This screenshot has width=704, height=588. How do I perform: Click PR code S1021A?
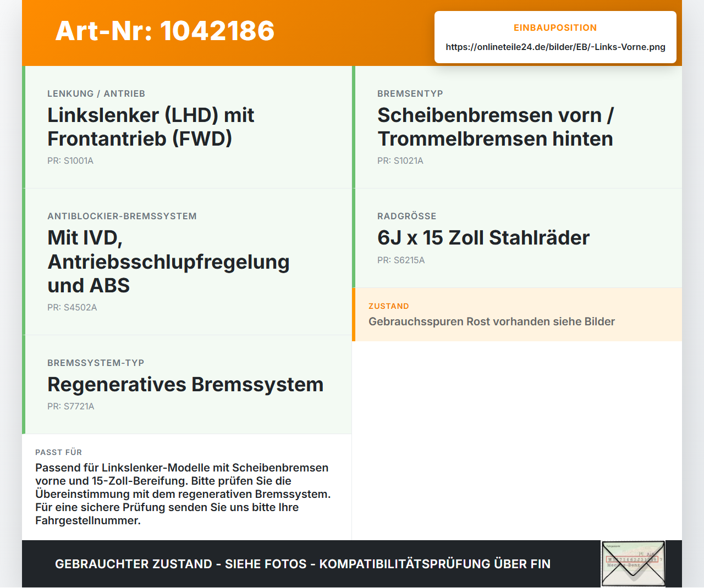pyautogui.click(x=400, y=161)
